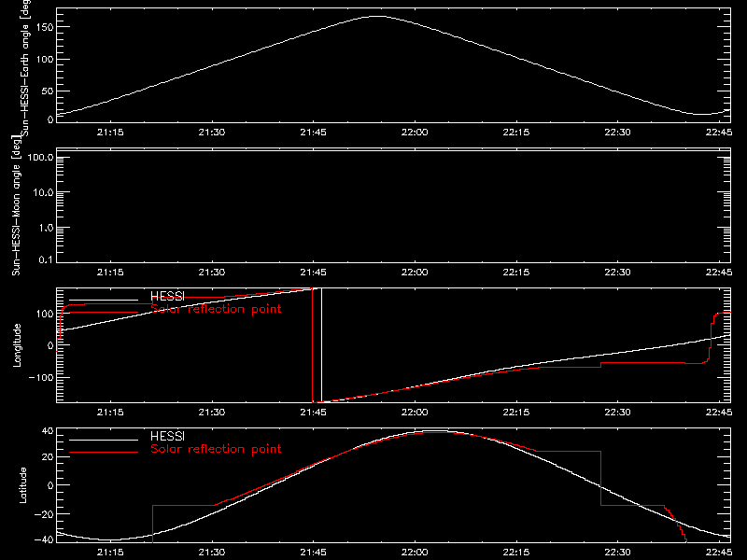Select HESSI legend label in Latitude plot

coord(167,436)
